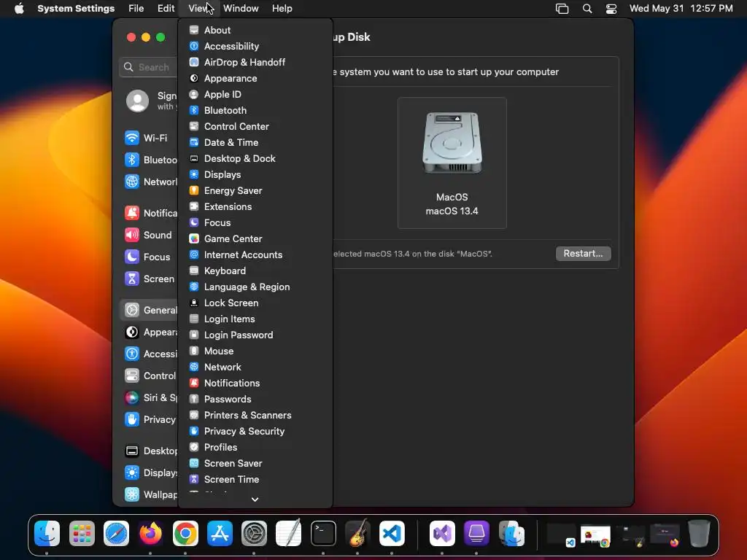This screenshot has width=747, height=560.
Task: Click the View menu scroll-down arrow
Action: (255, 499)
